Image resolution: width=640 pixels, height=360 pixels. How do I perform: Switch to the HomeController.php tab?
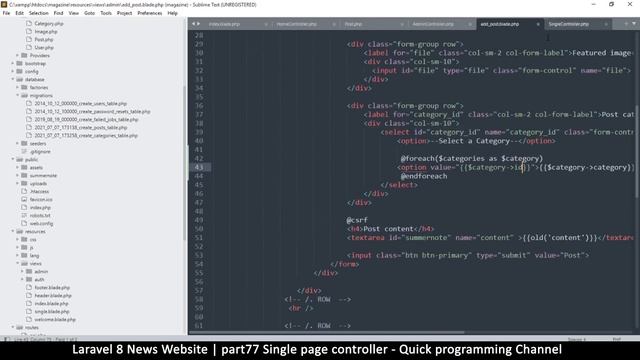click(297, 24)
